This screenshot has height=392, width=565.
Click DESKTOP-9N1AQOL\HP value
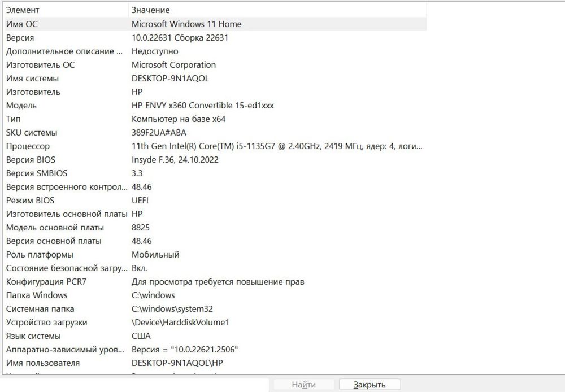pos(177,363)
